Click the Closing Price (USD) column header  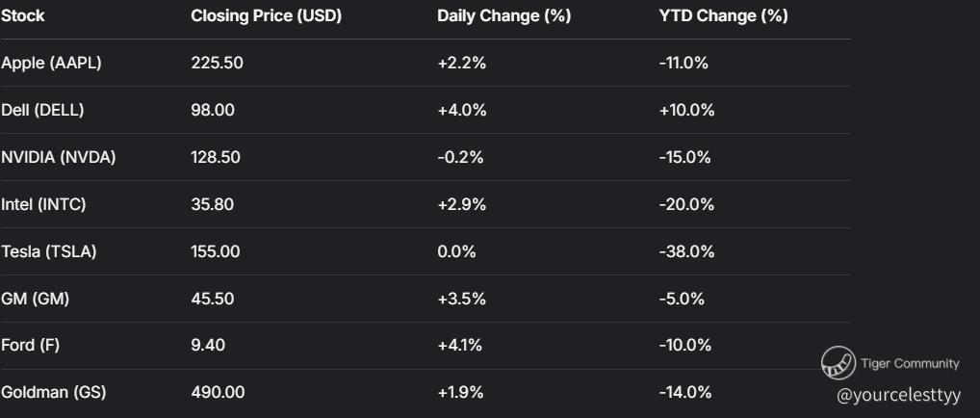tap(266, 16)
